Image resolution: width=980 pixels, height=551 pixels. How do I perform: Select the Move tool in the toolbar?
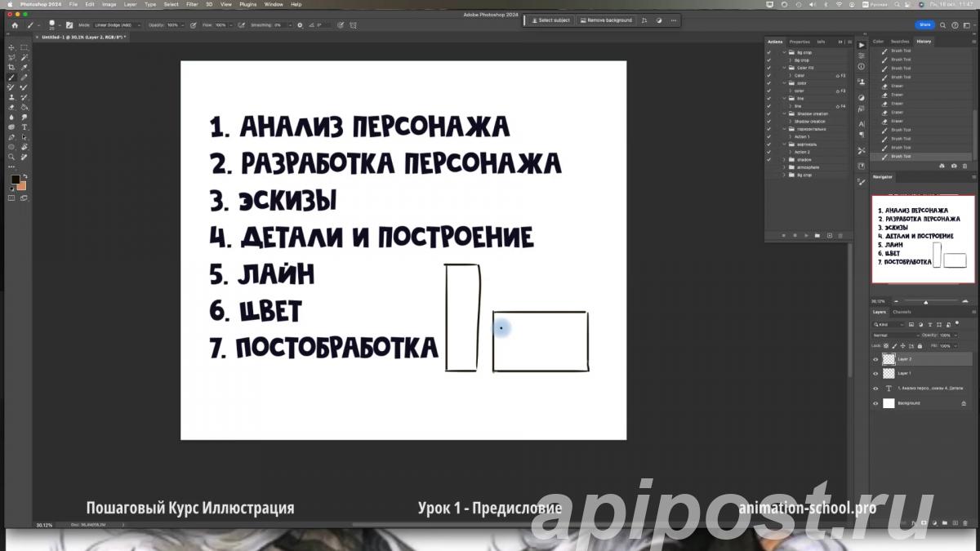click(x=11, y=47)
